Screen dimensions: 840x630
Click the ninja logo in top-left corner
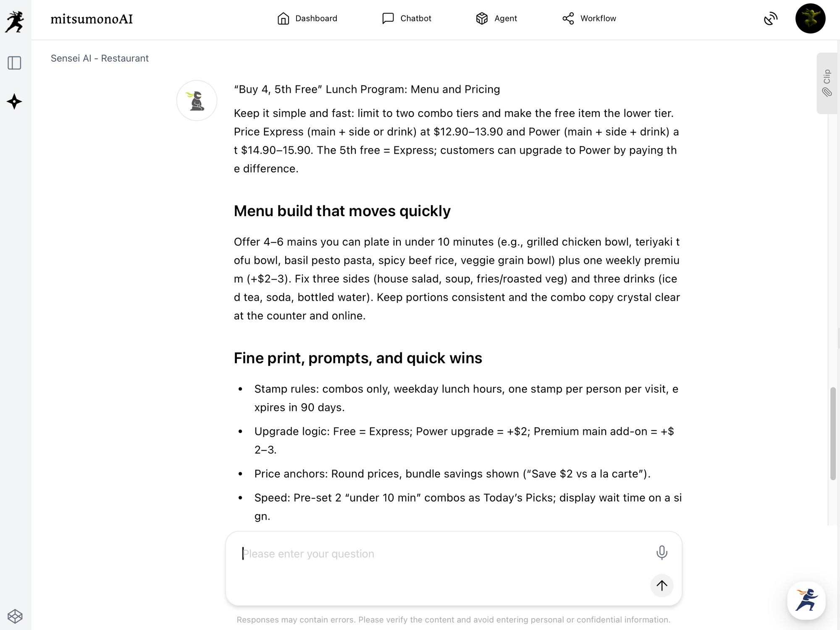[15, 21]
